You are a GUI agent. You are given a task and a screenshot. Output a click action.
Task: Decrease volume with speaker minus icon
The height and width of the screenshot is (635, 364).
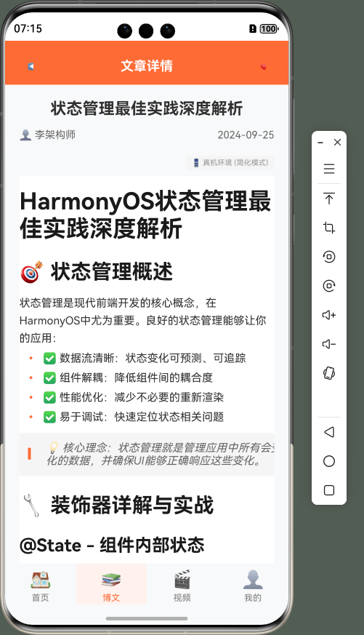(329, 344)
